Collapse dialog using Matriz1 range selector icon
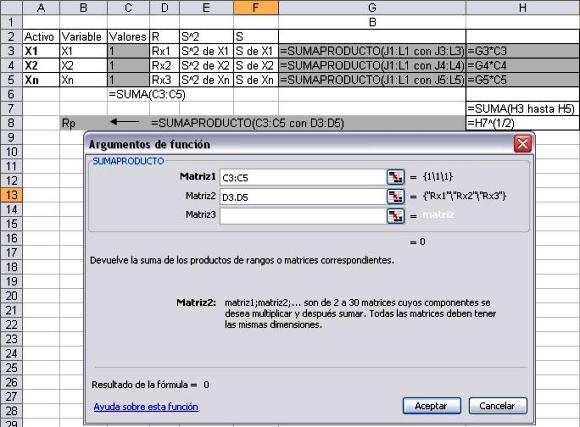580x427 pixels. coord(395,177)
